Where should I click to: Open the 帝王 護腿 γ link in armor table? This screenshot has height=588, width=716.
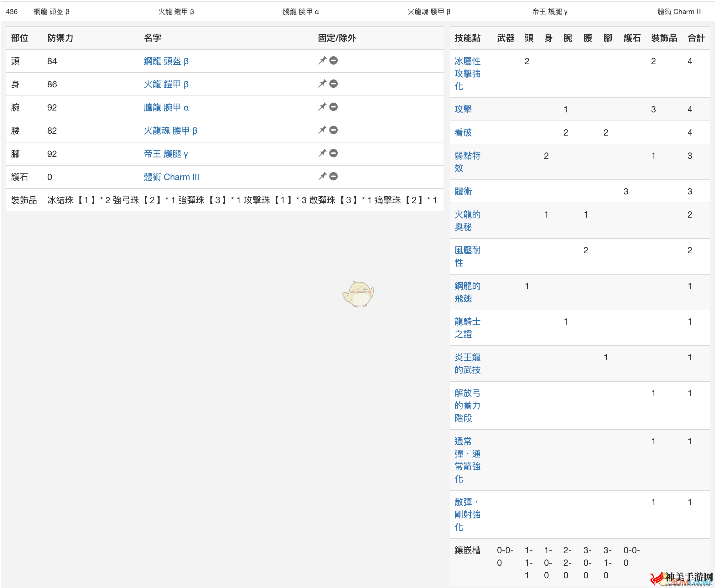(166, 154)
